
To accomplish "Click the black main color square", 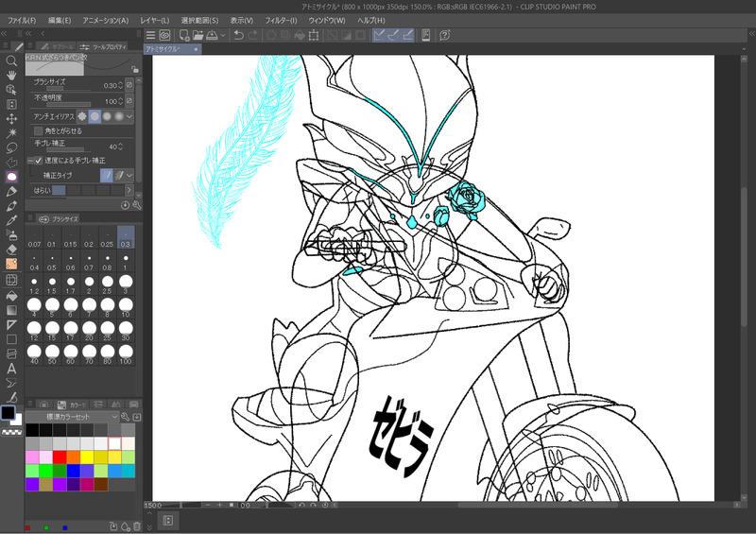I will coord(9,413).
